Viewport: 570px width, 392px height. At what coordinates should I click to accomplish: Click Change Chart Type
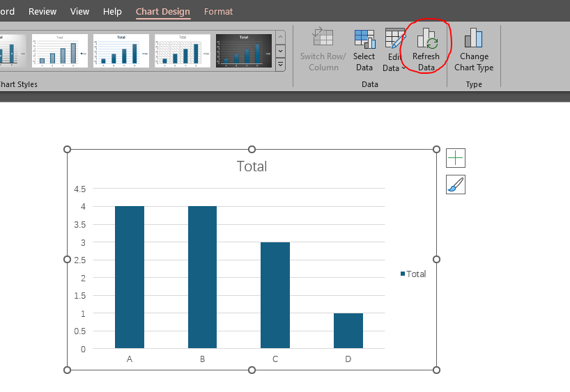click(x=474, y=50)
